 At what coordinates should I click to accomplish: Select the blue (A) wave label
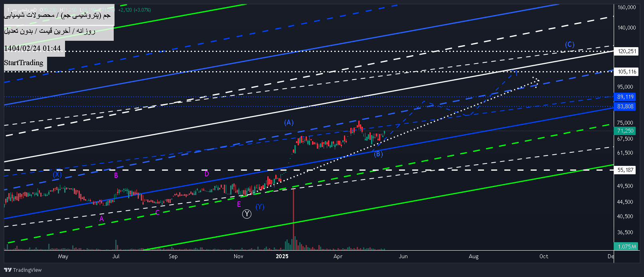pyautogui.click(x=289, y=122)
